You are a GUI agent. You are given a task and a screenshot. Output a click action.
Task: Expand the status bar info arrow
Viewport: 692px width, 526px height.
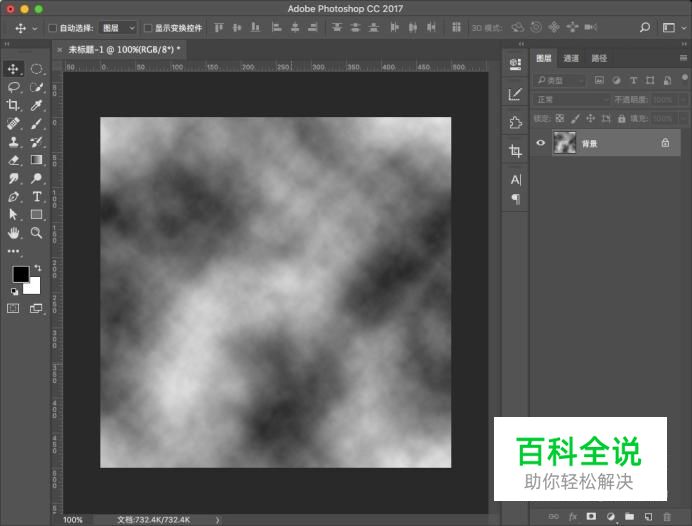tap(218, 520)
